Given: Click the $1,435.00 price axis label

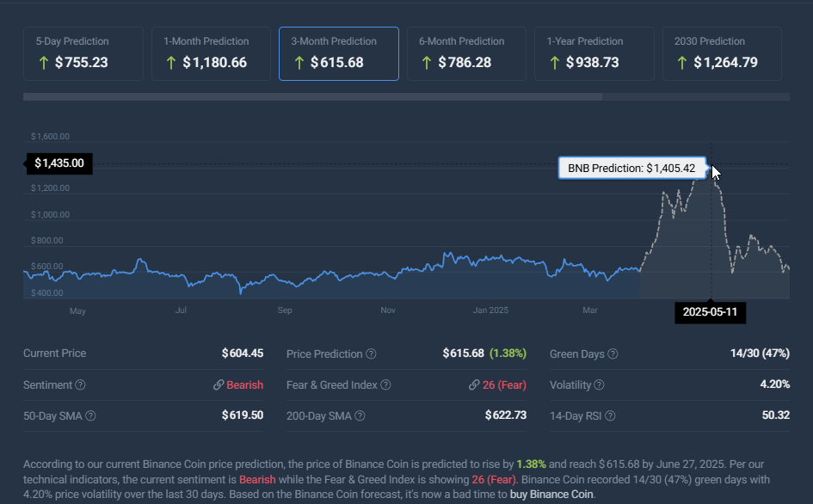Looking at the screenshot, I should (59, 163).
